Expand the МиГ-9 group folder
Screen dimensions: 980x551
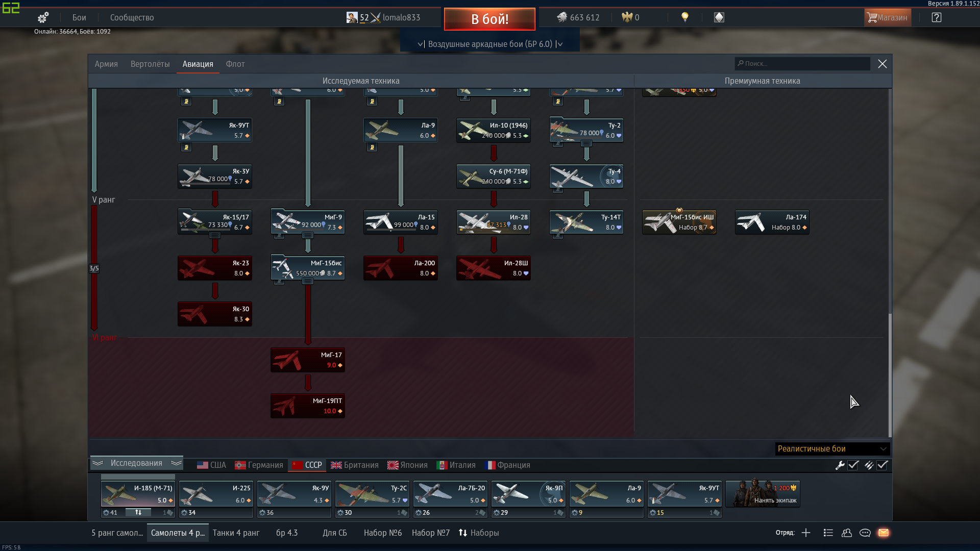click(308, 235)
